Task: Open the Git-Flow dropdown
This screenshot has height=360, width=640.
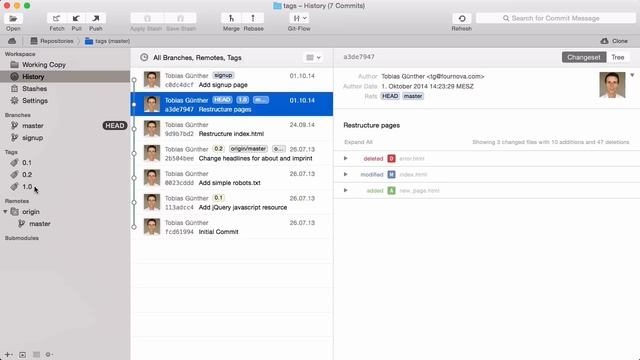Action: point(299,18)
